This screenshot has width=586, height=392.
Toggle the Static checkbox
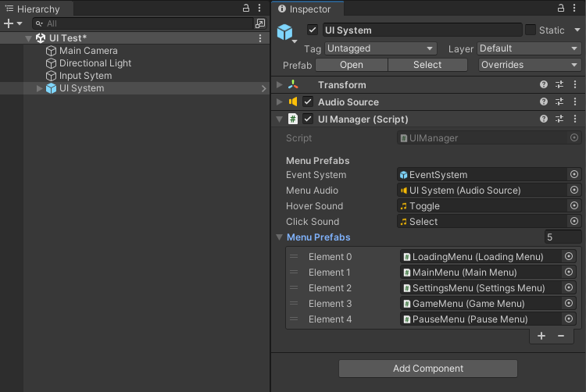[531, 30]
